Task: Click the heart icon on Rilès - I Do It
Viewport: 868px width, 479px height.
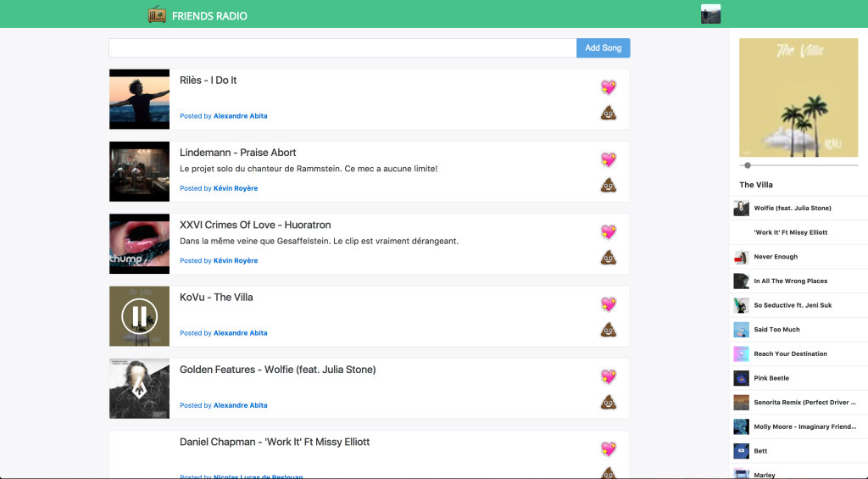Action: pyautogui.click(x=608, y=86)
